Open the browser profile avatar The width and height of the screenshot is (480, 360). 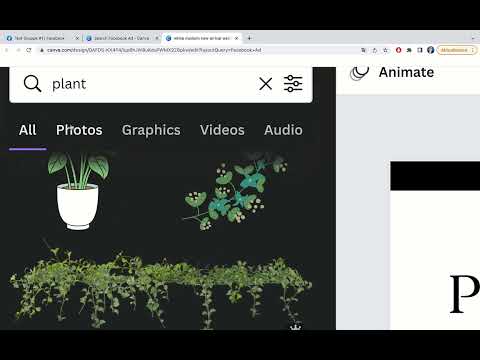[x=430, y=50]
